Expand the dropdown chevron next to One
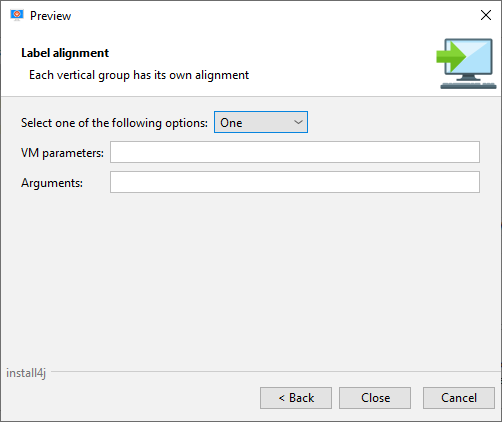The width and height of the screenshot is (502, 422). 298,122
